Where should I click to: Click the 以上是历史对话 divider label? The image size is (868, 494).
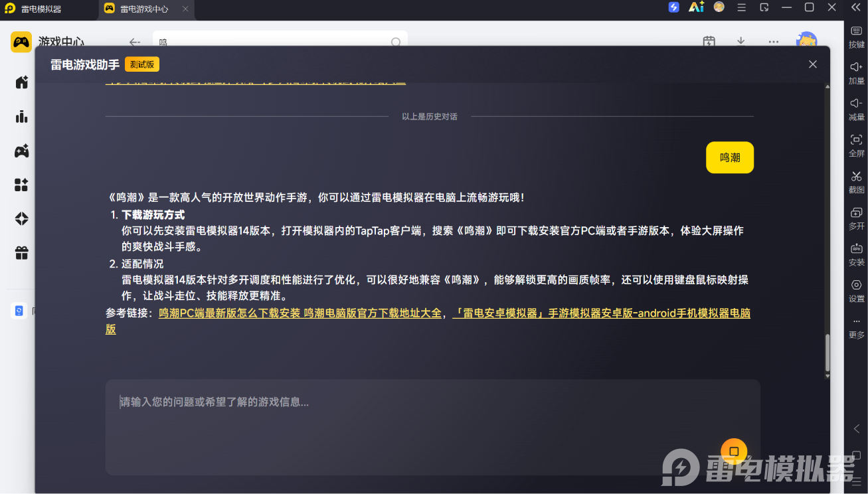tap(430, 116)
